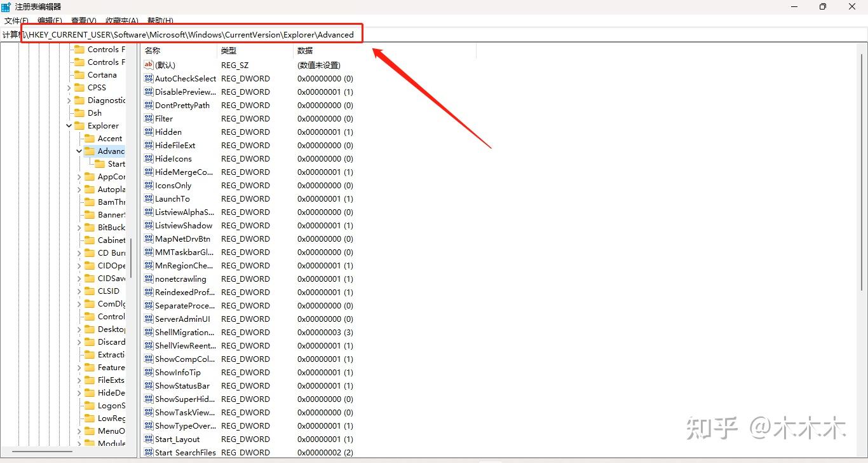
Task: Click the IconsOnly value icon
Action: [149, 185]
